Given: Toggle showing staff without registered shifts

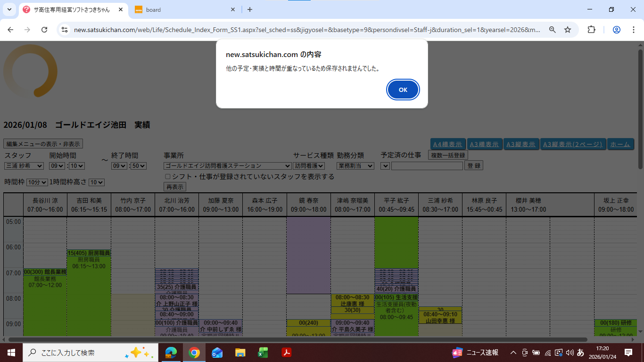Looking at the screenshot, I should 167,176.
